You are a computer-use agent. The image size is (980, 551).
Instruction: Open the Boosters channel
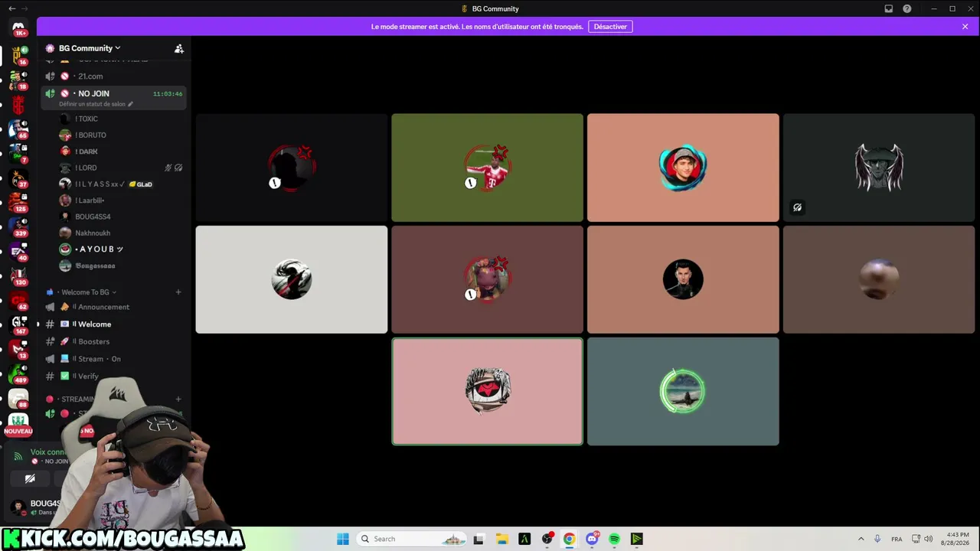[x=113, y=341]
